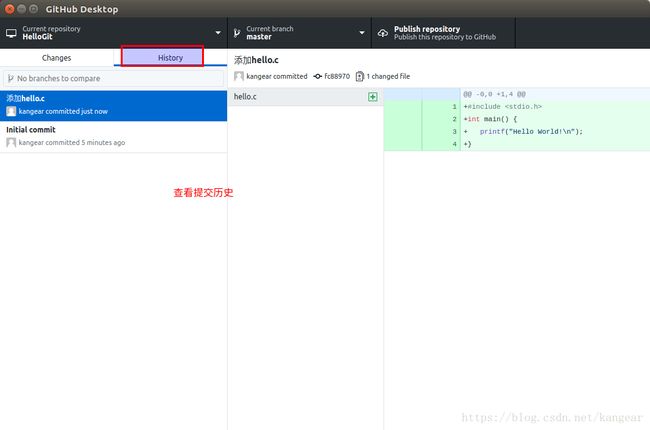650x430 pixels.
Task: Close the GitHub Desktop window
Action: click(x=10, y=9)
